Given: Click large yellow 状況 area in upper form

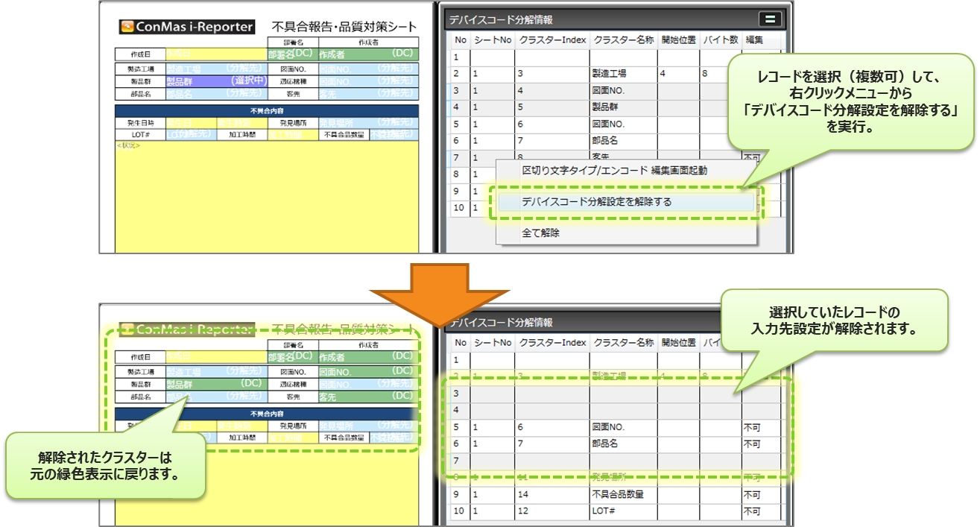Looking at the screenshot, I should [266, 195].
